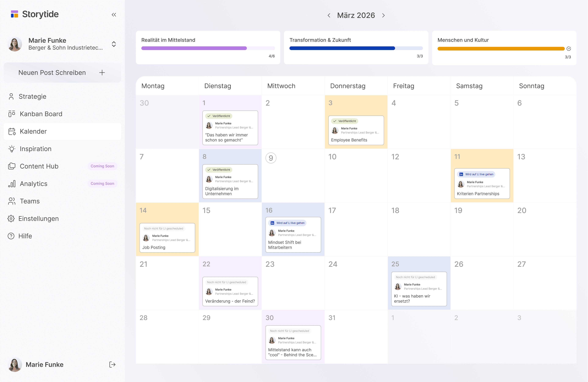Click Veröffentlicht badge on Employee Benefits post
588x382 pixels.
(345, 121)
